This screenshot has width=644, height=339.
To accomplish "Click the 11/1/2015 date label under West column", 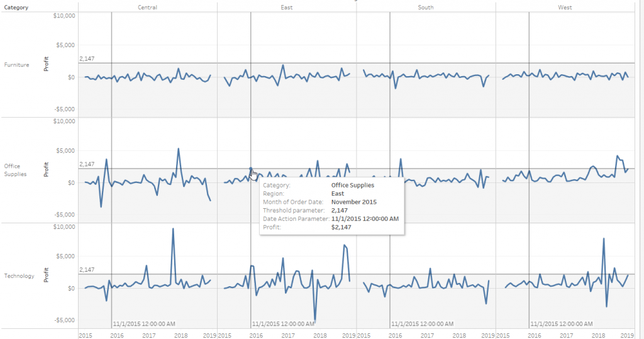I will [561, 323].
